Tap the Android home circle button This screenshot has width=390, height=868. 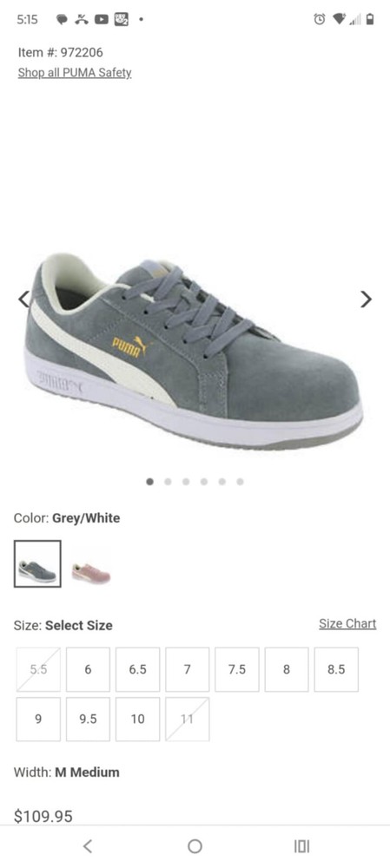coord(195,845)
